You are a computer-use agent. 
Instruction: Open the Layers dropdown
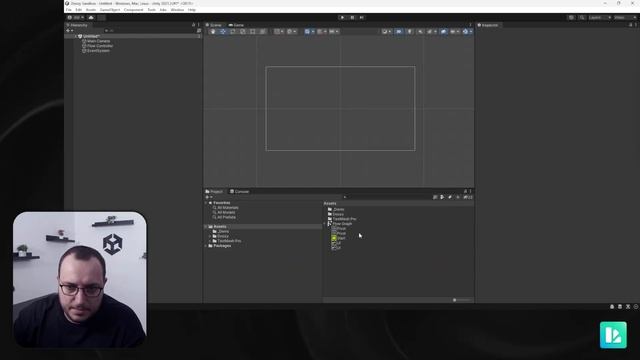coord(600,18)
